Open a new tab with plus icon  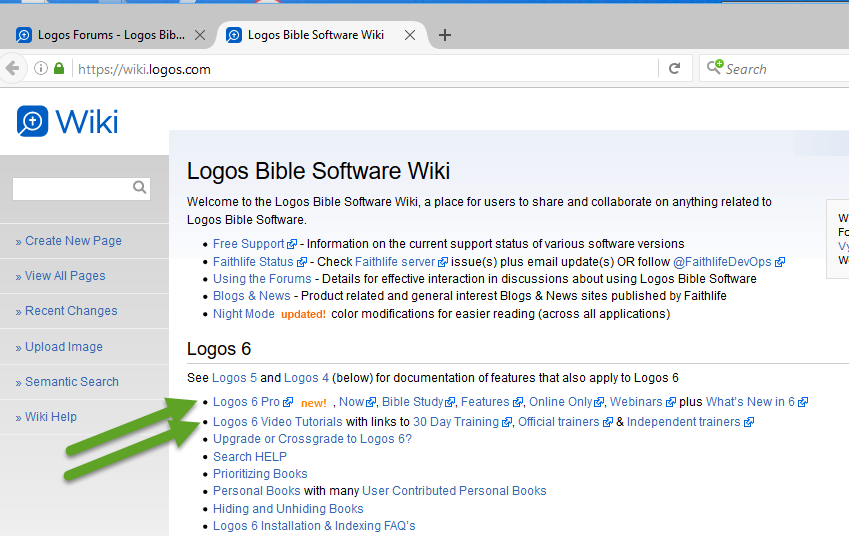point(445,35)
